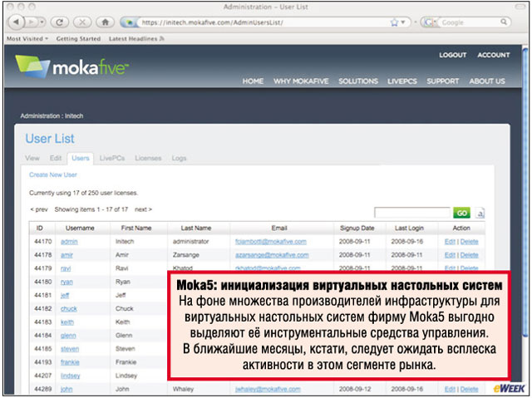Sort by the ID column header
This screenshot has width=532, height=398.
pos(40,228)
